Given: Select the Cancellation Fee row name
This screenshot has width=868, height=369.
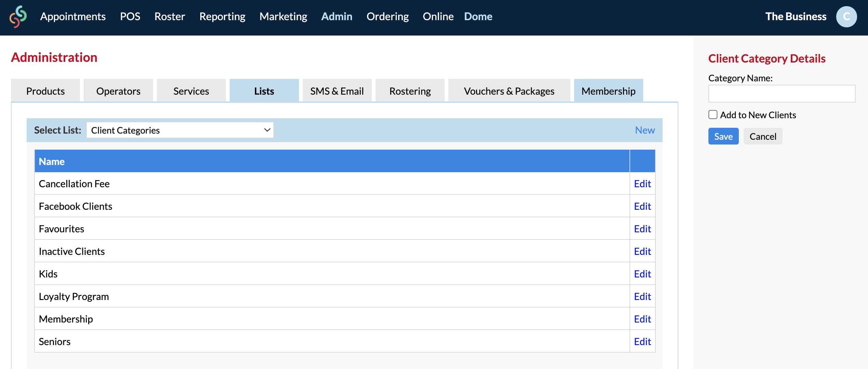Looking at the screenshot, I should coord(74,184).
